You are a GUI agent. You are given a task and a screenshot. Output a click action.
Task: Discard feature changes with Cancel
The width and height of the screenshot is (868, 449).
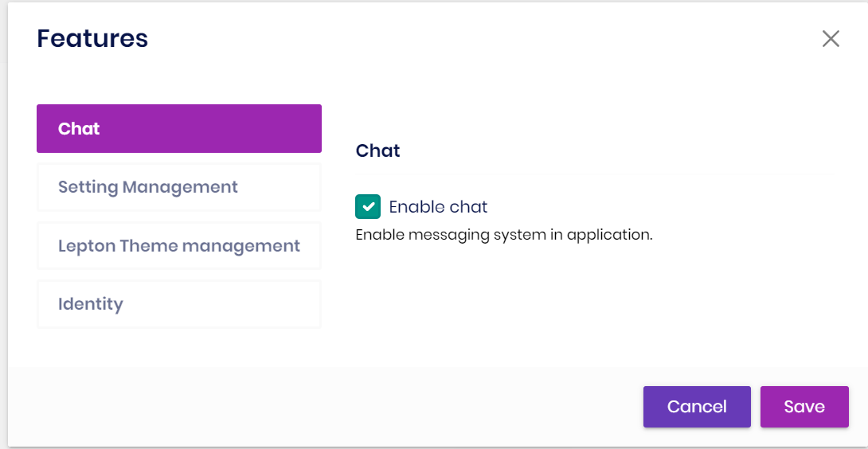point(697,407)
